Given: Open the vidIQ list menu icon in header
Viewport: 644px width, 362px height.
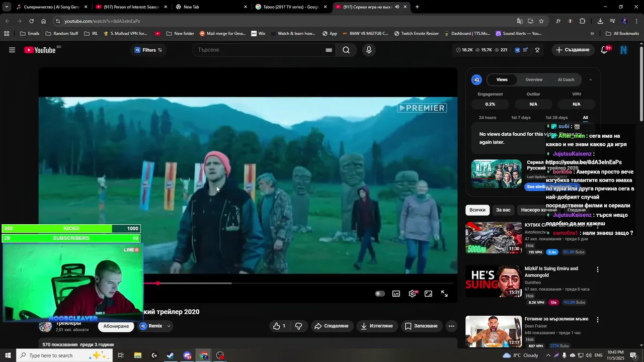Looking at the screenshot, I should click(x=525, y=50).
